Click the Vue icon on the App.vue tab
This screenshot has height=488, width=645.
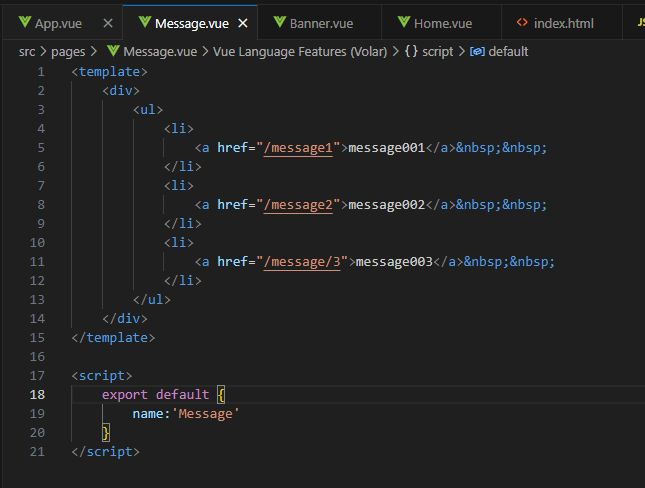25,23
